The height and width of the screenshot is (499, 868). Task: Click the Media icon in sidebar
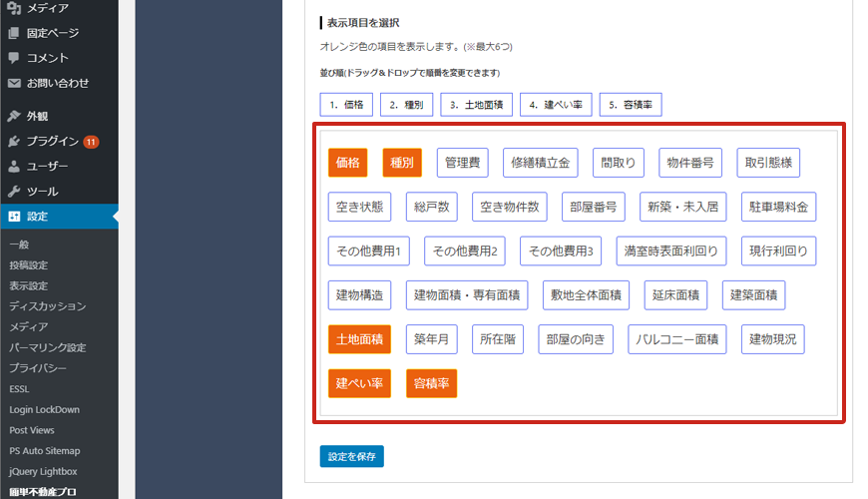(x=14, y=8)
